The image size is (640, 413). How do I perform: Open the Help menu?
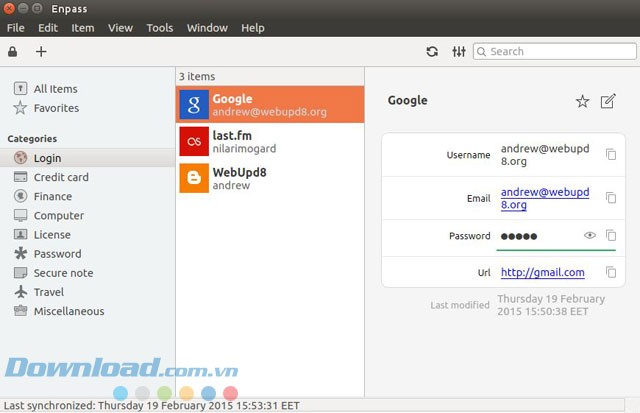253,28
